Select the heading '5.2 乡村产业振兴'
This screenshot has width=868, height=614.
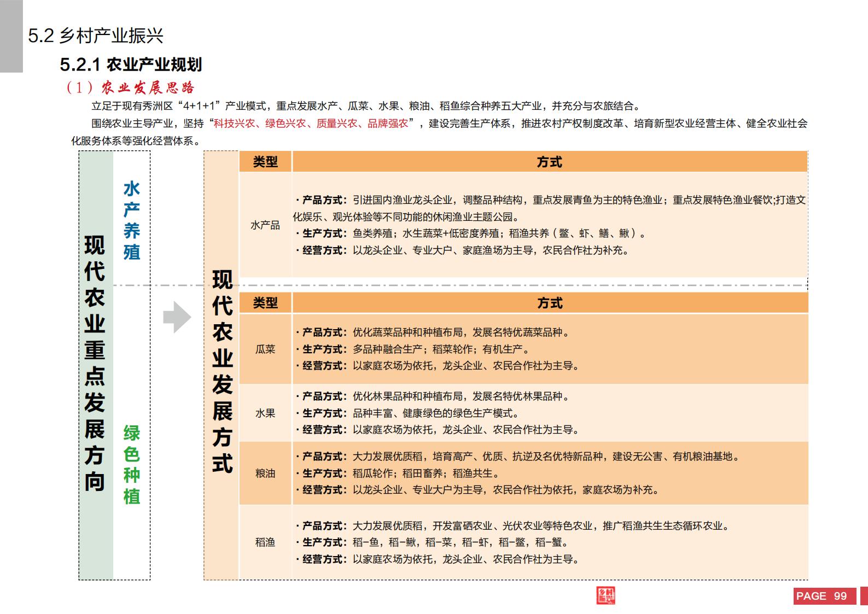click(x=96, y=36)
